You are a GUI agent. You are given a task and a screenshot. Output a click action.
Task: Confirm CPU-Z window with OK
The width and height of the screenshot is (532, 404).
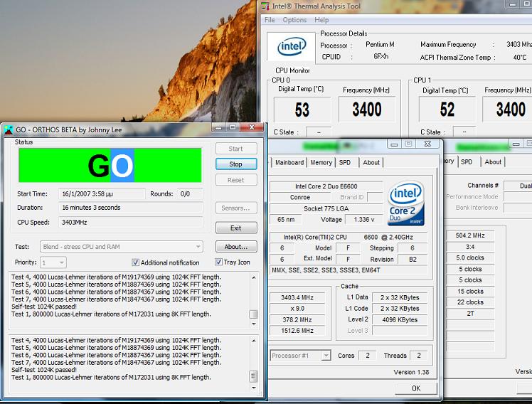point(416,388)
